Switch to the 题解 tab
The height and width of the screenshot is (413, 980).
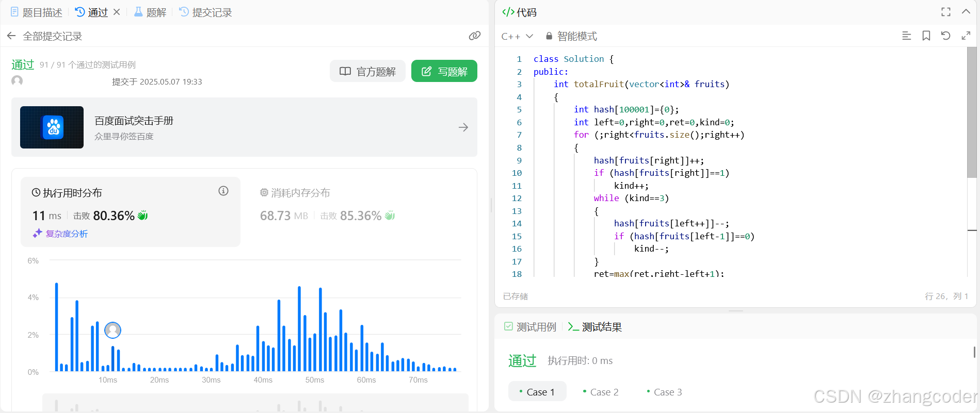coord(150,12)
